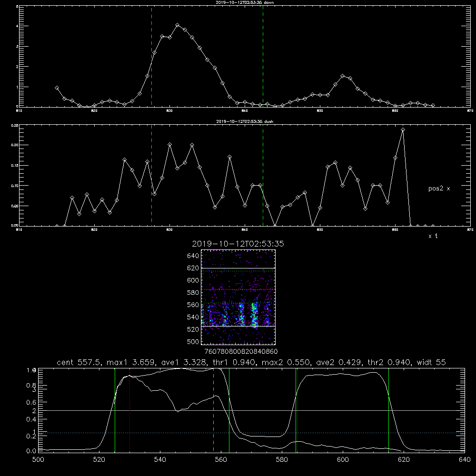Click the x-axis label '640' of bottom plot

click(465, 460)
